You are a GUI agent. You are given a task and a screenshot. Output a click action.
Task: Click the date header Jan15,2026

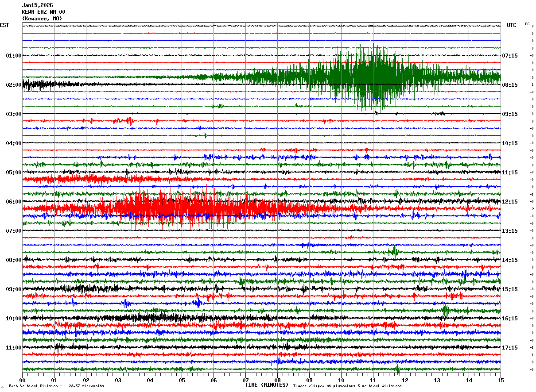(37, 5)
